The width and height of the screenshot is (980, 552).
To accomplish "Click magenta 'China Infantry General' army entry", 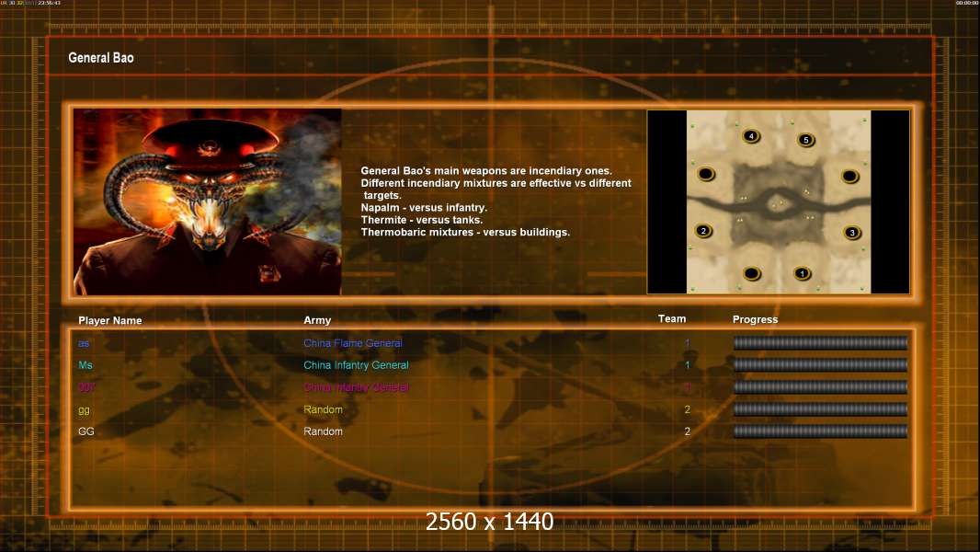I will 356,387.
